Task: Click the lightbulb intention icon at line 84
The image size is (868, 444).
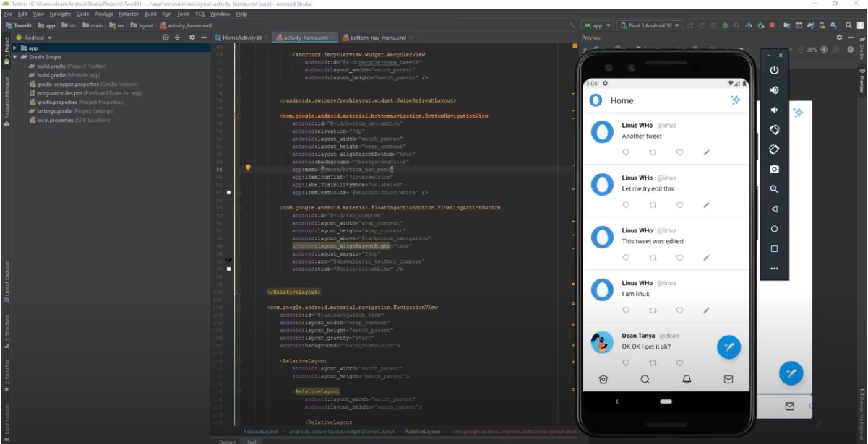Action: (x=247, y=167)
